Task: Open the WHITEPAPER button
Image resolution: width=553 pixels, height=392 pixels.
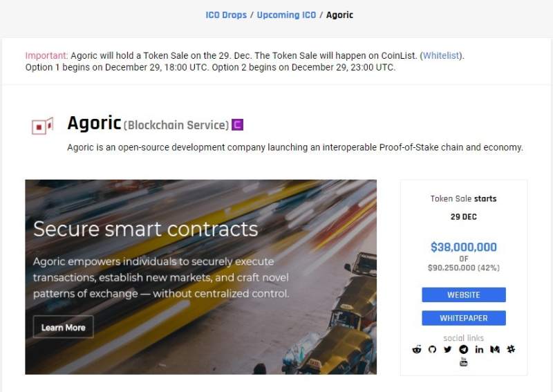Action: (x=464, y=319)
